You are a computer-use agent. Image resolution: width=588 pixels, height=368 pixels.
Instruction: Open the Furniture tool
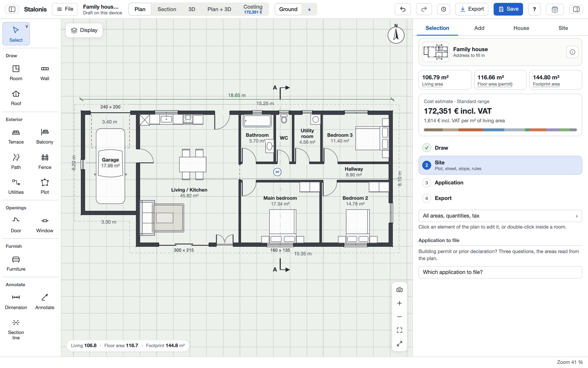click(x=16, y=263)
